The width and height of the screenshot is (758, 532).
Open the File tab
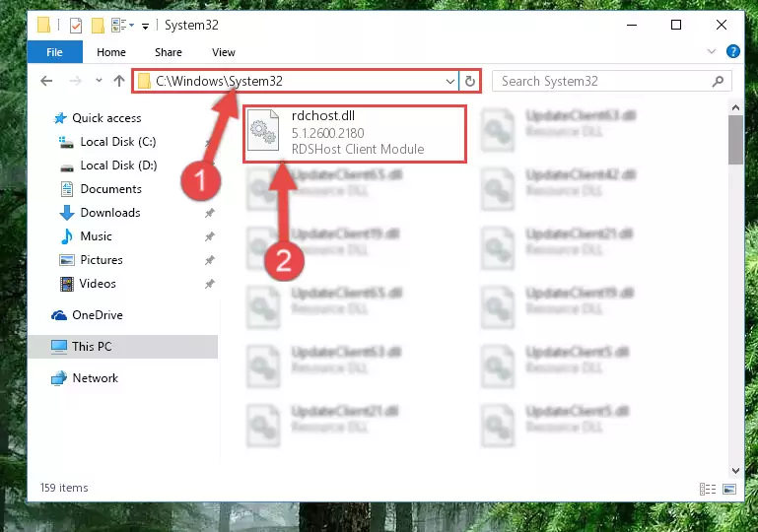[54, 52]
